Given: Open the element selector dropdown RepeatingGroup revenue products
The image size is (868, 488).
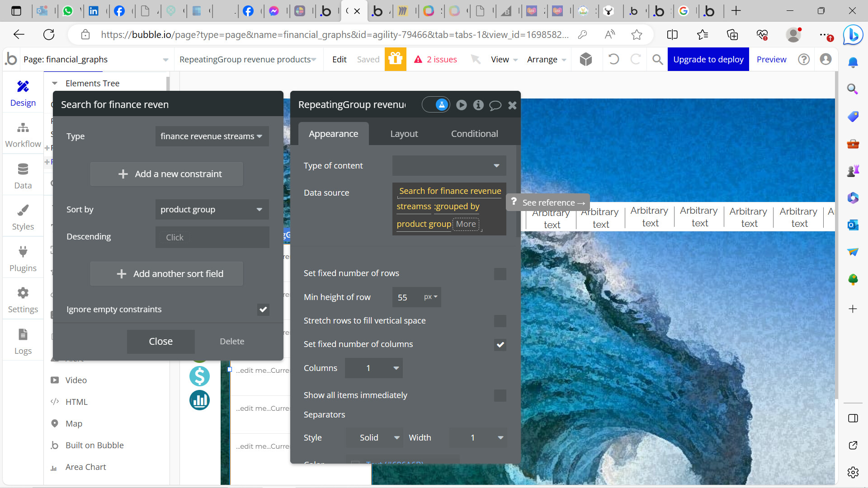Looking at the screenshot, I should click(x=248, y=59).
